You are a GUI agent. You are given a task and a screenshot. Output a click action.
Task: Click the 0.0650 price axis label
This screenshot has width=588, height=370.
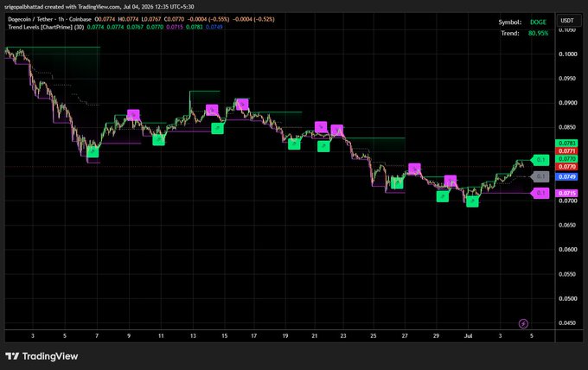pyautogui.click(x=568, y=225)
